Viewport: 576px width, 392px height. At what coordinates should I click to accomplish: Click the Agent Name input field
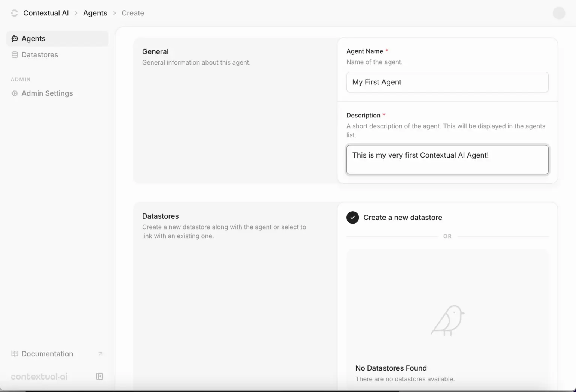[447, 82]
